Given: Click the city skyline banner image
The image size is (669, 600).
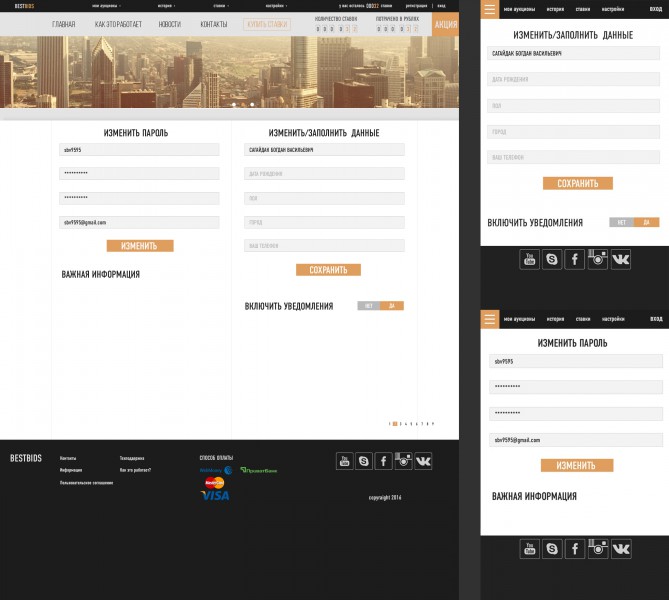Looking at the screenshot, I should 230,72.
